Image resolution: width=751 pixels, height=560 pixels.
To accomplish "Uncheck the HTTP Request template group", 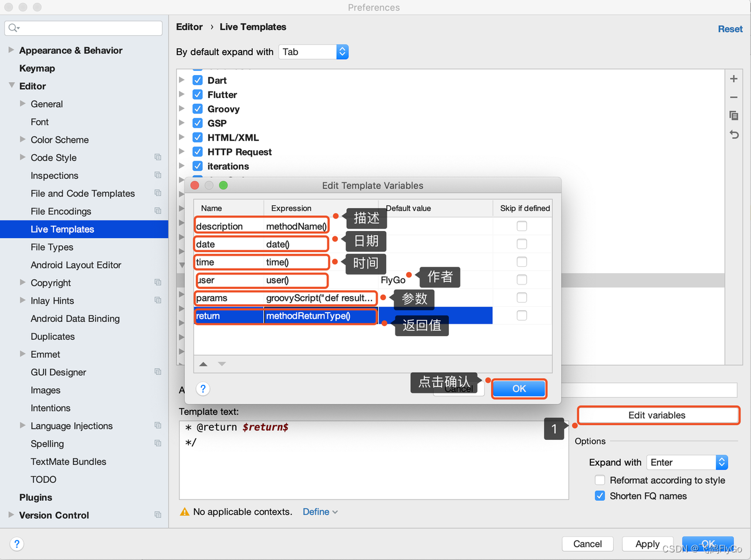I will coord(198,152).
